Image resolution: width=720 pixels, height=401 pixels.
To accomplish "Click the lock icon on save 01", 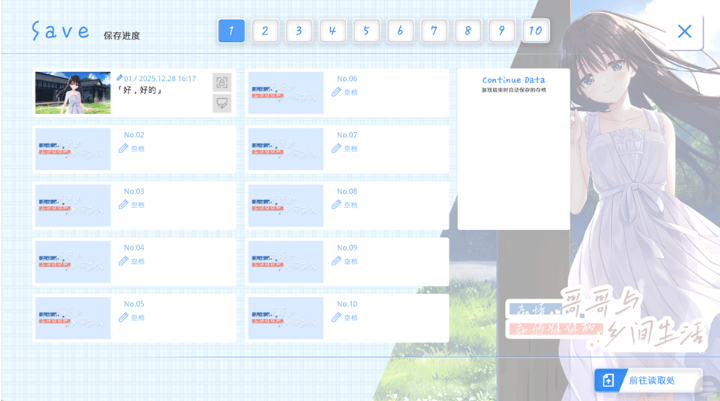I will (x=221, y=82).
